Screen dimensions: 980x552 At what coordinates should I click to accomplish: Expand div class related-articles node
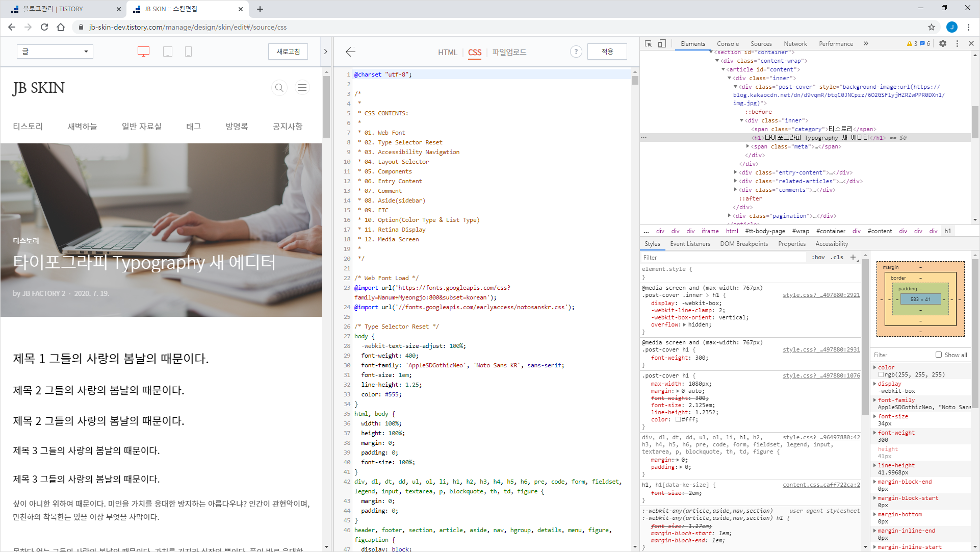tap(735, 181)
